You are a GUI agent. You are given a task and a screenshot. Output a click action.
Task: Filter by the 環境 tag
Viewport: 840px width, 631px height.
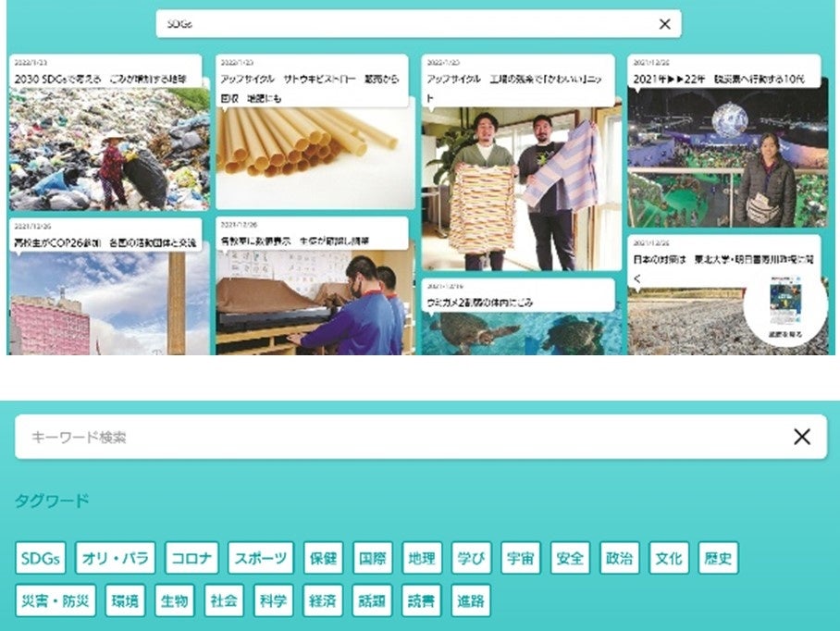point(125,600)
